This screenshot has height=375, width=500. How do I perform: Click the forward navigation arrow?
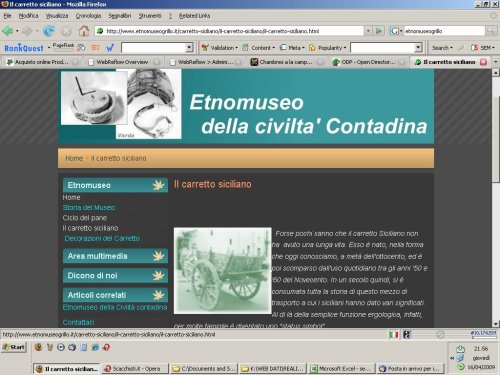(x=27, y=31)
